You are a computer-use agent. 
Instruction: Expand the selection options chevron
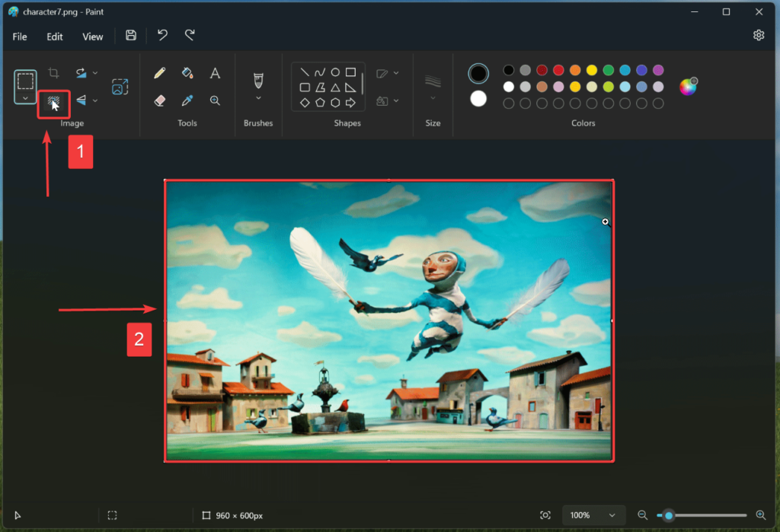click(x=25, y=98)
